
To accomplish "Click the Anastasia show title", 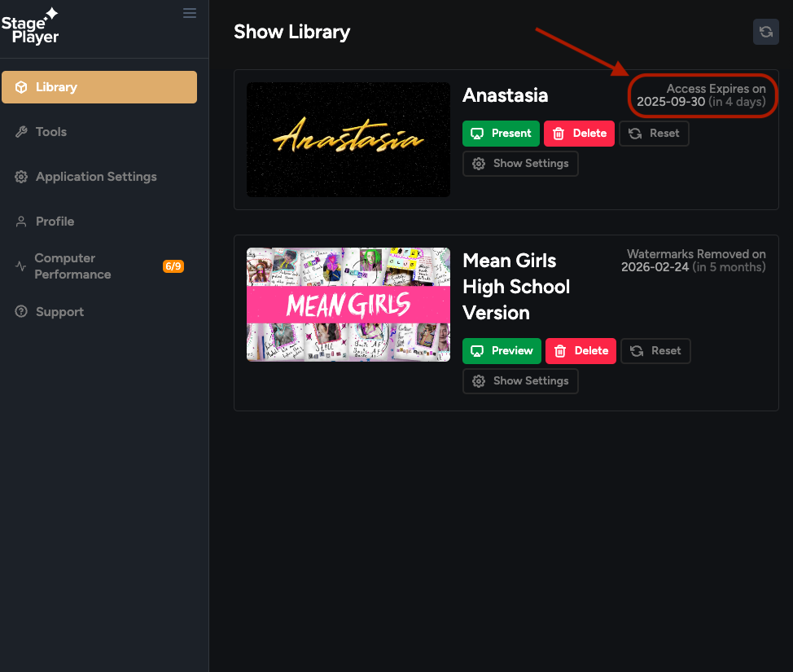I will pos(506,95).
